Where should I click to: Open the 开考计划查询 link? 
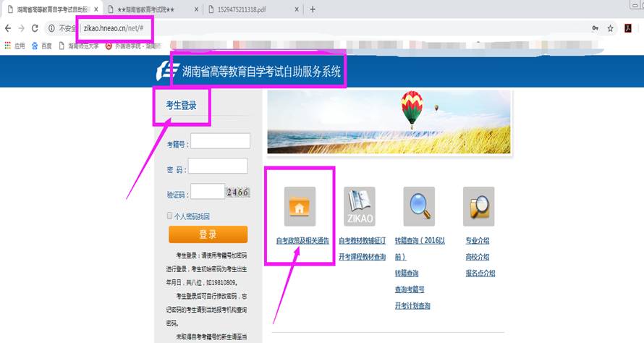tap(412, 306)
